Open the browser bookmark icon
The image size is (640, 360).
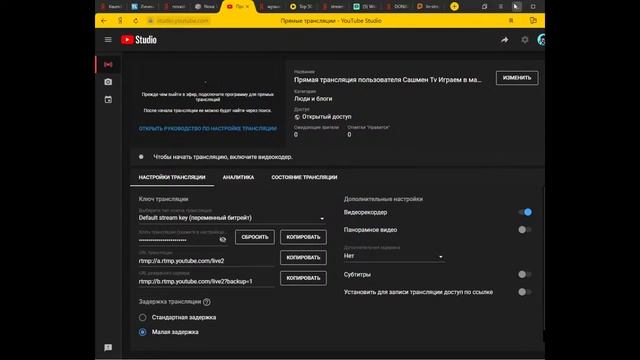(x=511, y=20)
